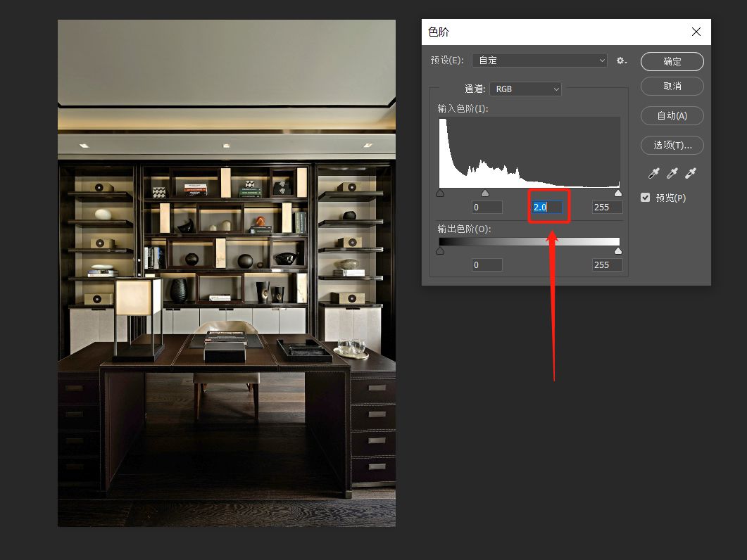The height and width of the screenshot is (560, 747).
Task: Click the input shadow value 0 field
Action: point(487,207)
